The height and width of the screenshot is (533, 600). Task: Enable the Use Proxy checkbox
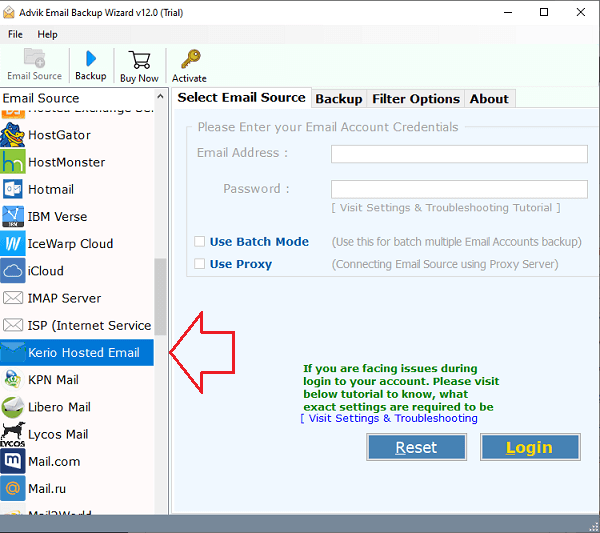click(199, 264)
